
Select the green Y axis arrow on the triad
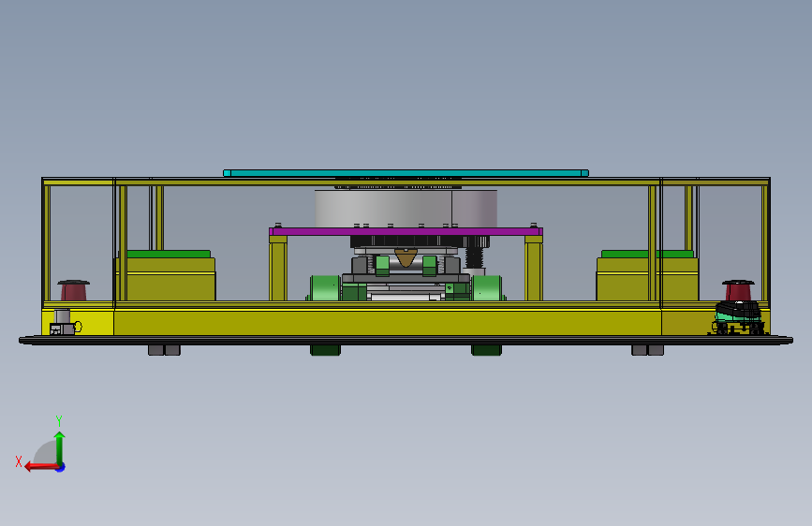click(x=60, y=447)
